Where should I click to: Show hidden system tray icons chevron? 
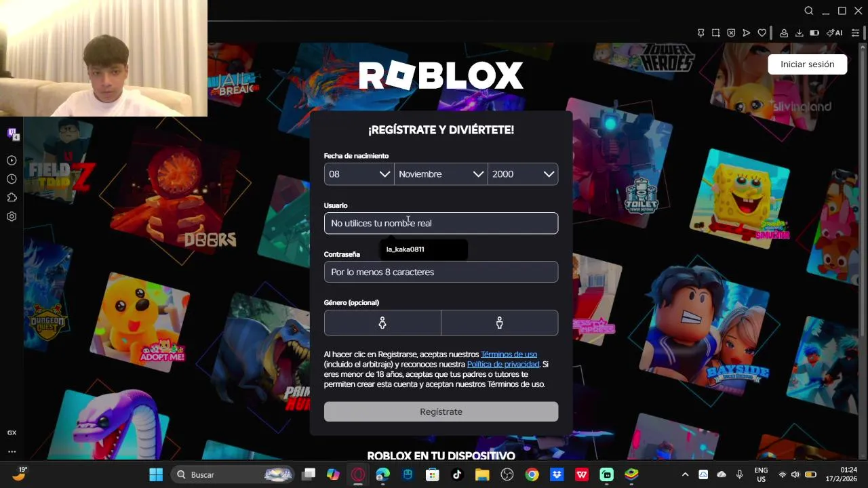coord(685,474)
